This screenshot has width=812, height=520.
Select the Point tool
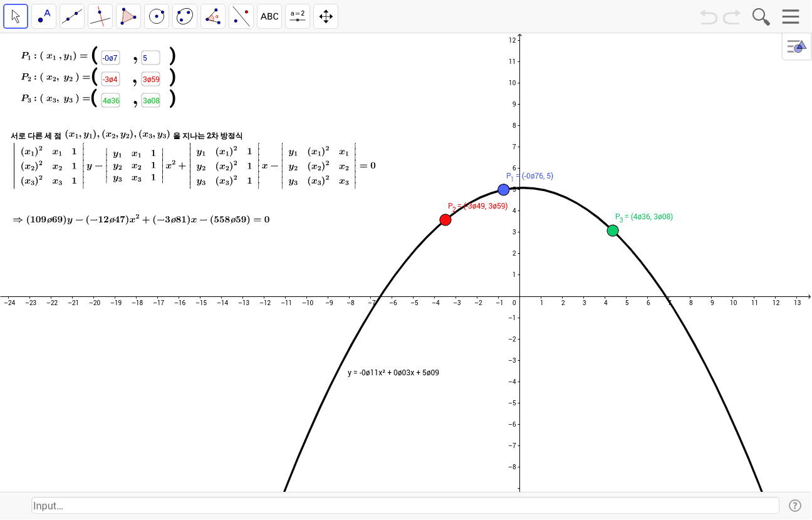43,16
